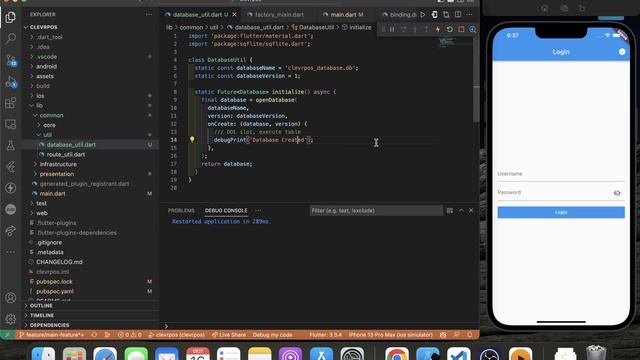Open Source Control view in activity bar
This screenshot has width=640, height=360.
pos(11,60)
